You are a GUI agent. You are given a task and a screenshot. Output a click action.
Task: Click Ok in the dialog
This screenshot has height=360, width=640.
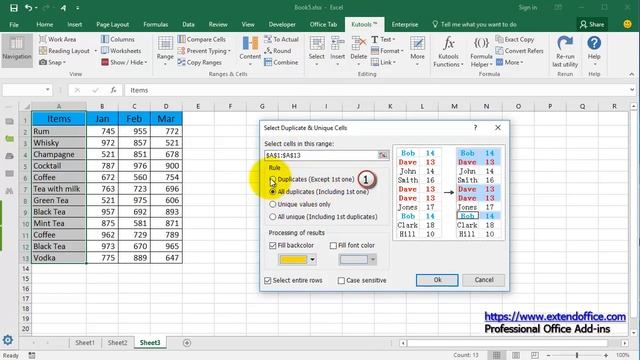point(437,280)
